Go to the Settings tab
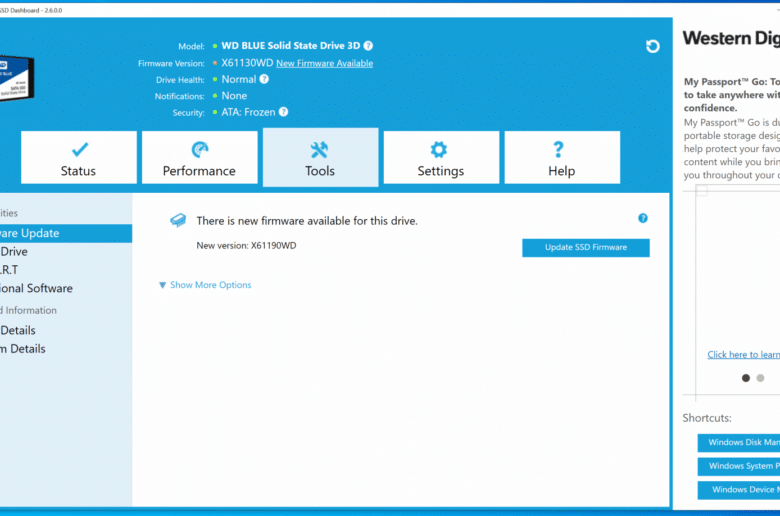This screenshot has width=780, height=516. [441, 157]
